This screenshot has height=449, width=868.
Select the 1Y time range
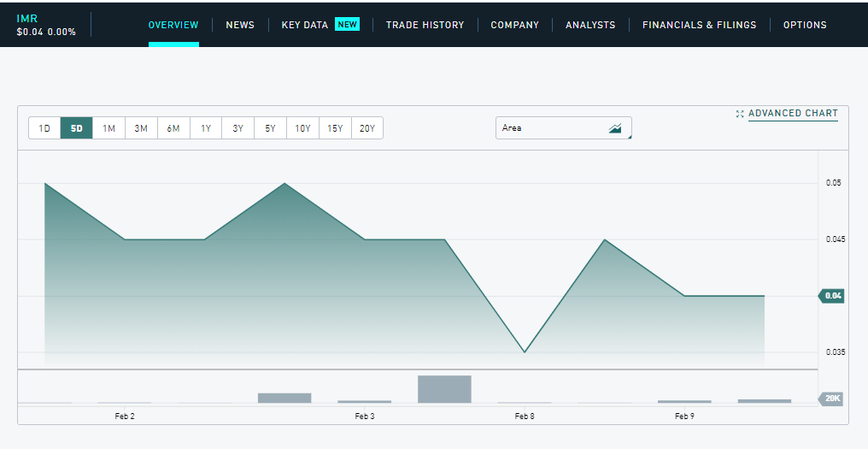tap(206, 128)
